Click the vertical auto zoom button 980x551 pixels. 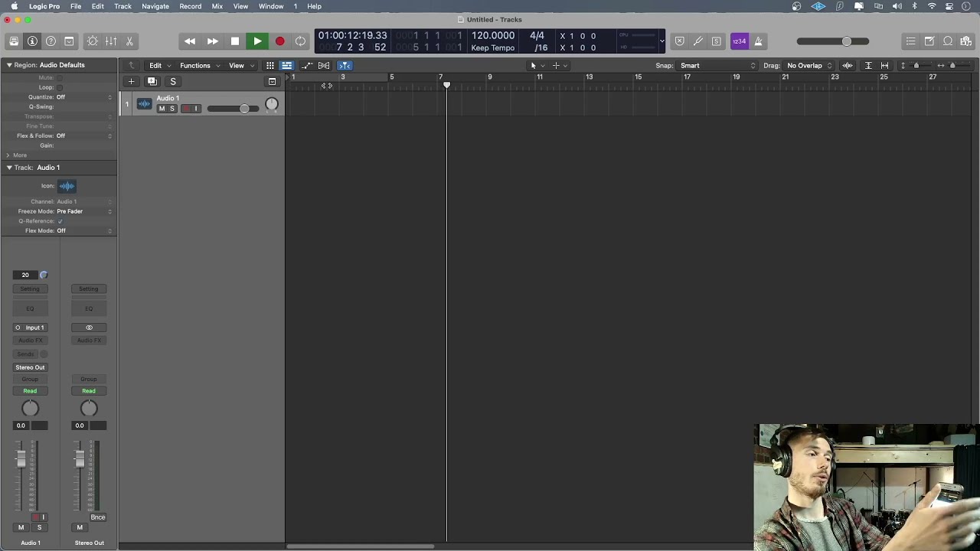coord(868,66)
